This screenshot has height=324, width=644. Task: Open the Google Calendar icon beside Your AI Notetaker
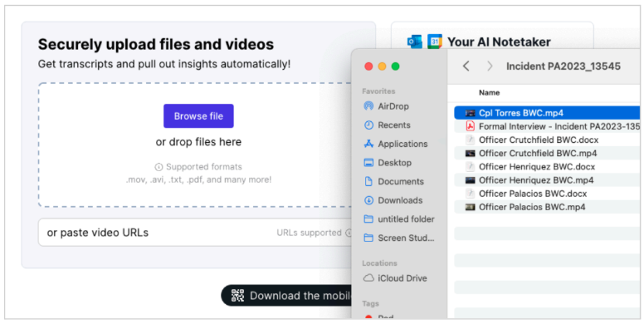pos(435,42)
